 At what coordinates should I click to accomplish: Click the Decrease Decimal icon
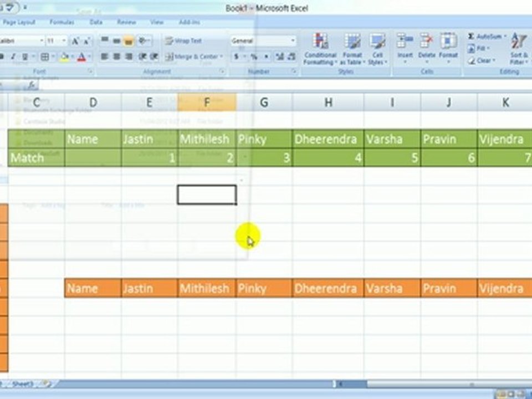pos(291,57)
